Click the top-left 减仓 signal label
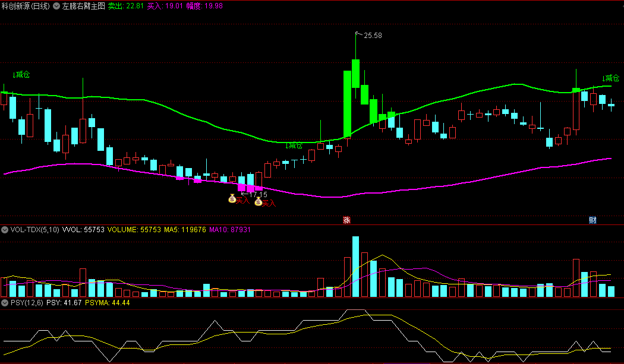The width and height of the screenshot is (624, 364). pyautogui.click(x=21, y=75)
